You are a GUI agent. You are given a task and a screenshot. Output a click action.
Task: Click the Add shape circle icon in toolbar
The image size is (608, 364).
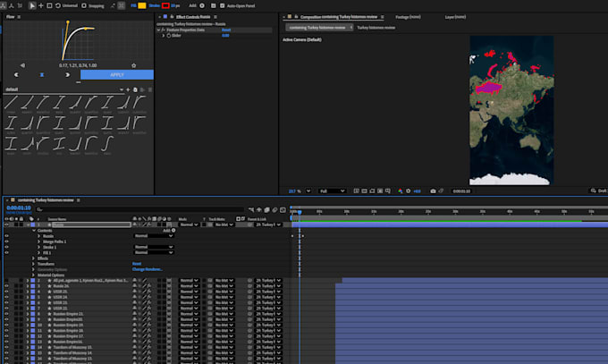[202, 6]
